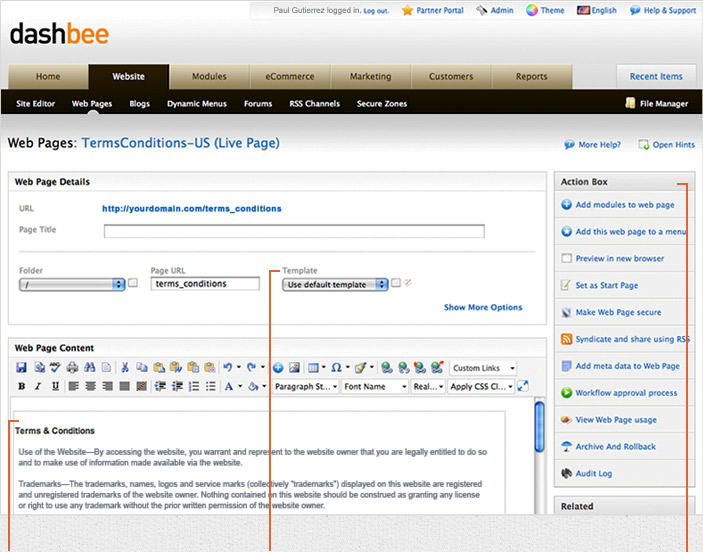
Task: Open the Custom Links dropdown
Action: click(x=483, y=368)
